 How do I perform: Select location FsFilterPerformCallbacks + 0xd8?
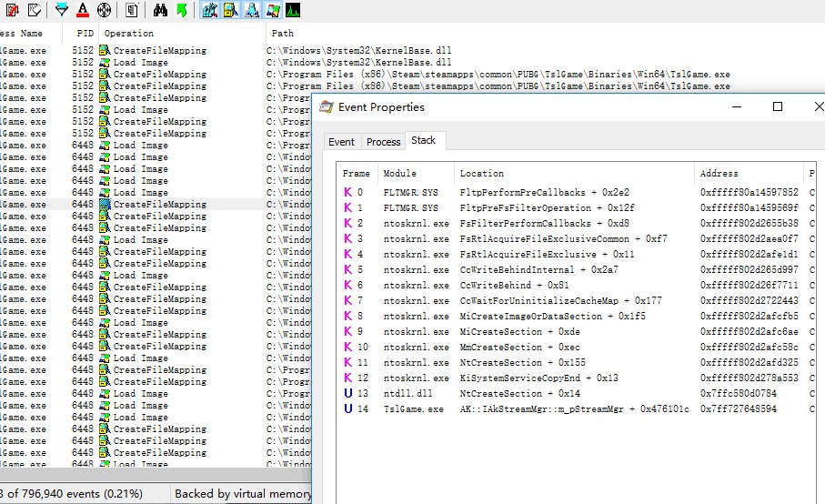(545, 223)
